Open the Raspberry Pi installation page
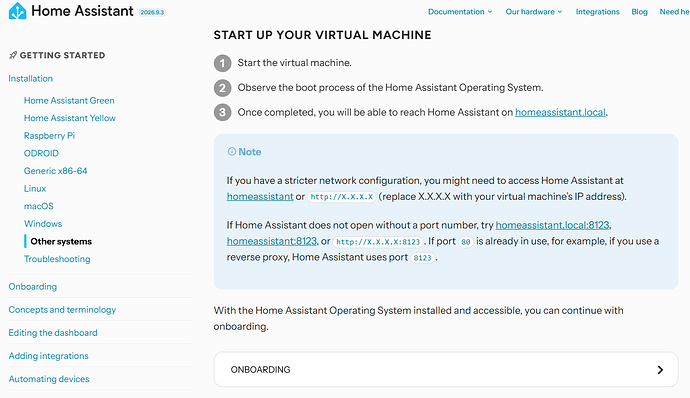The image size is (690, 398). point(49,136)
